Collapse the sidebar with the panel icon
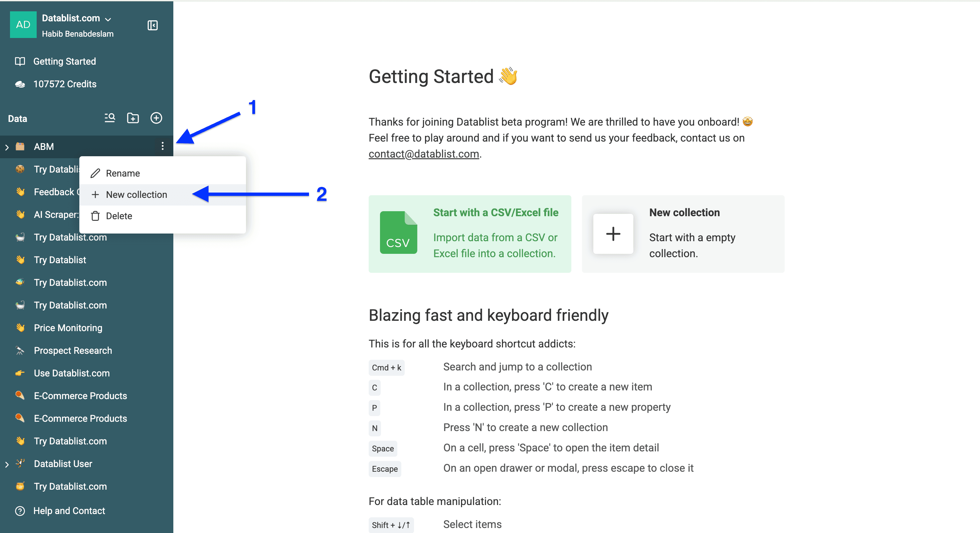Image resolution: width=980 pixels, height=533 pixels. (152, 25)
